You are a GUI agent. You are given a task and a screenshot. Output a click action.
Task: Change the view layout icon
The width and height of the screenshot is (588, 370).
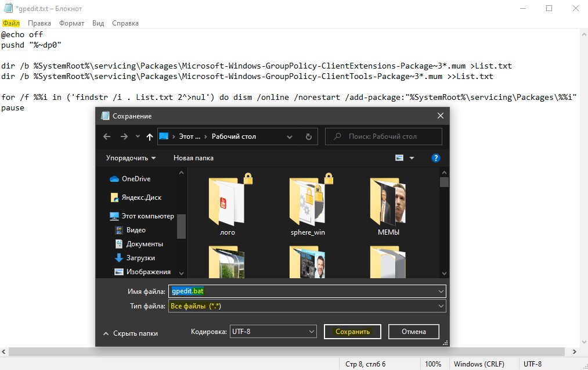(x=399, y=158)
